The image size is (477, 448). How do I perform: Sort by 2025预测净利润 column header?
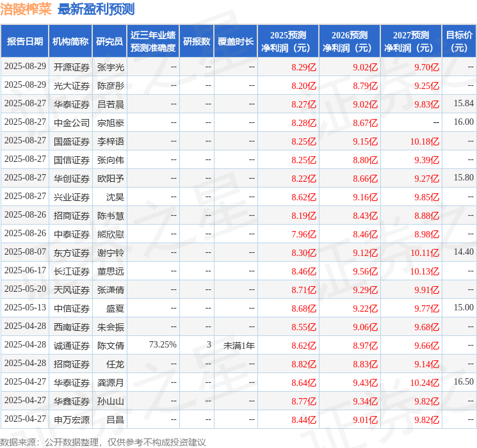point(288,42)
